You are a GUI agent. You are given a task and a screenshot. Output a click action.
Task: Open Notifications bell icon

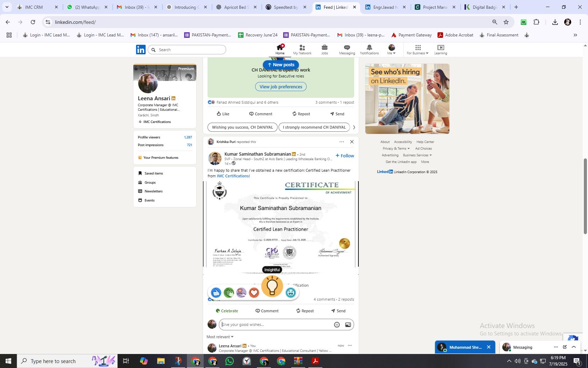coord(369,49)
